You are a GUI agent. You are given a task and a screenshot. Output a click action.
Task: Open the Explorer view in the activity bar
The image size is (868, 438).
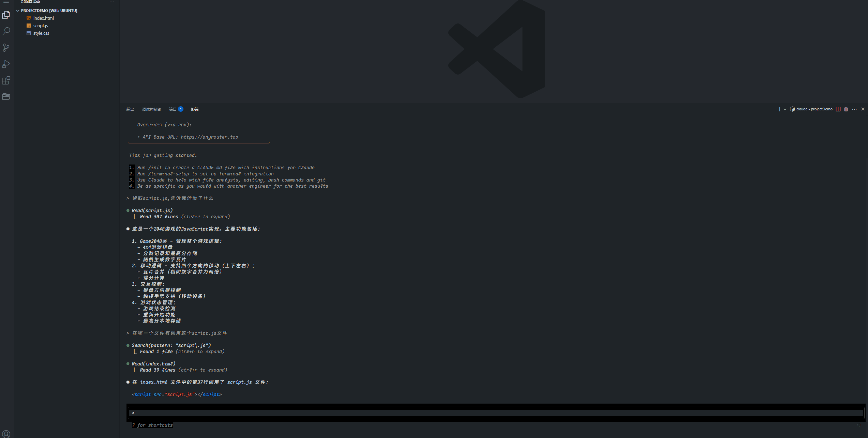pos(6,15)
